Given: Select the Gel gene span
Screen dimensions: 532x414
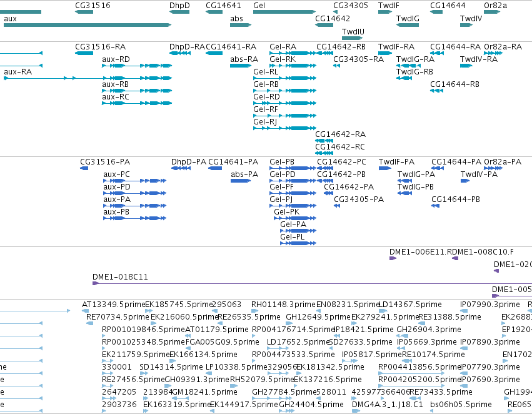Looking at the screenshot, I should click(x=284, y=12).
